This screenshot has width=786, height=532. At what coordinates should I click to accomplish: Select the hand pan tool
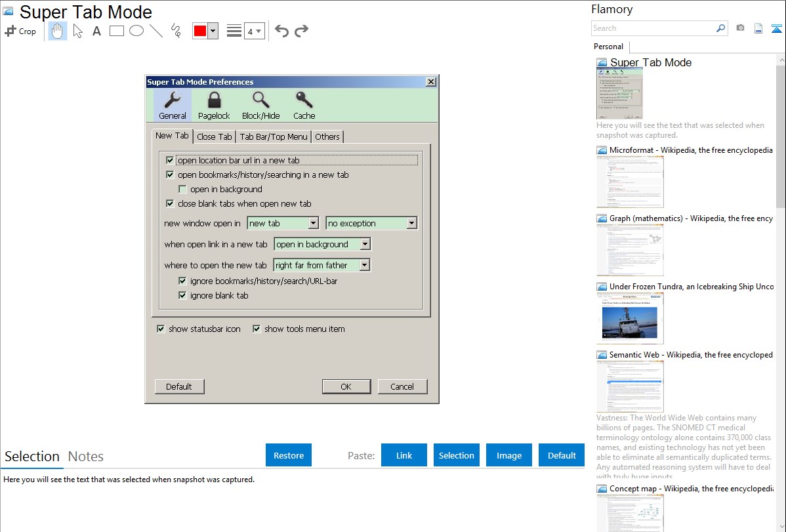click(x=58, y=31)
